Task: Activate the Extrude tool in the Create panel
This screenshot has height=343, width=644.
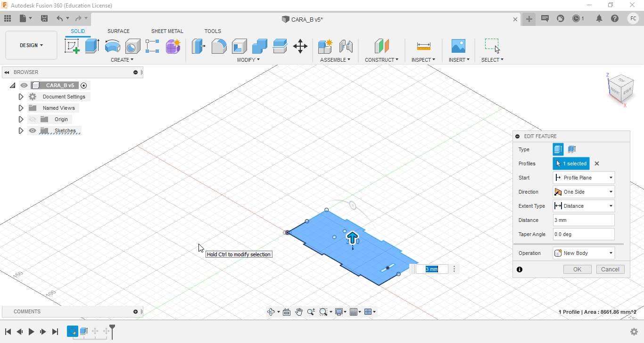Action: [92, 46]
